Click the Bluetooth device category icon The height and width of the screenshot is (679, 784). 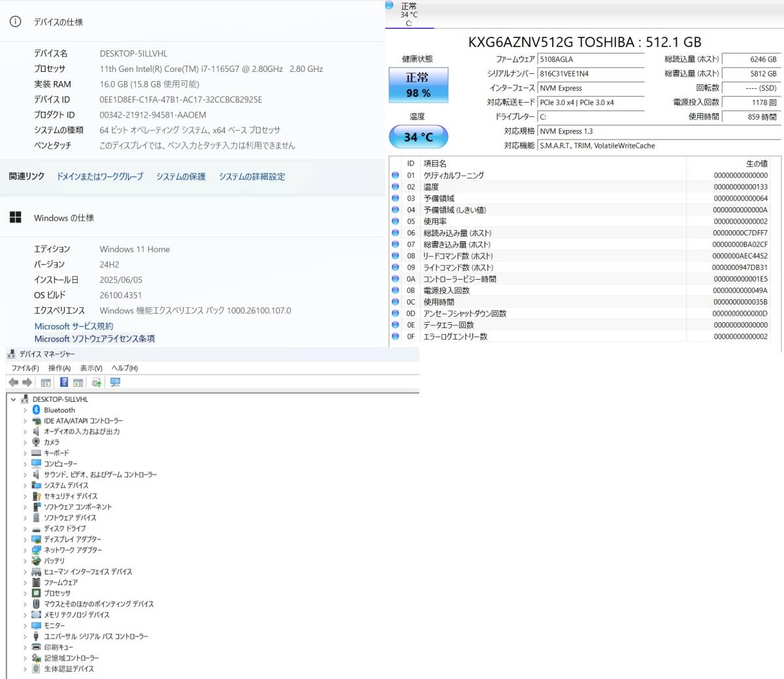click(x=36, y=410)
